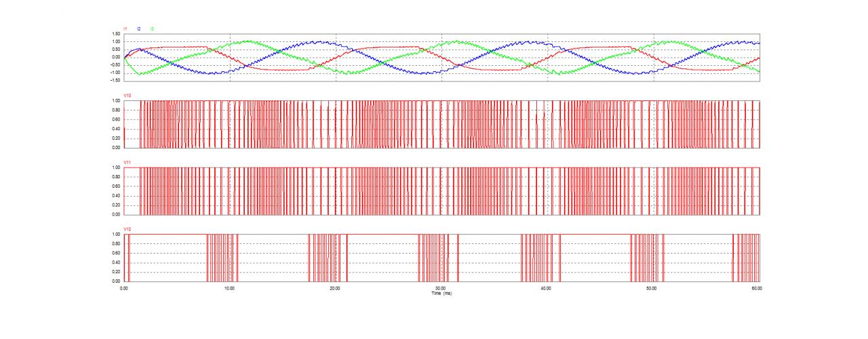Click the 0.40 tick on V12 plot
868x339 pixels.
116,262
